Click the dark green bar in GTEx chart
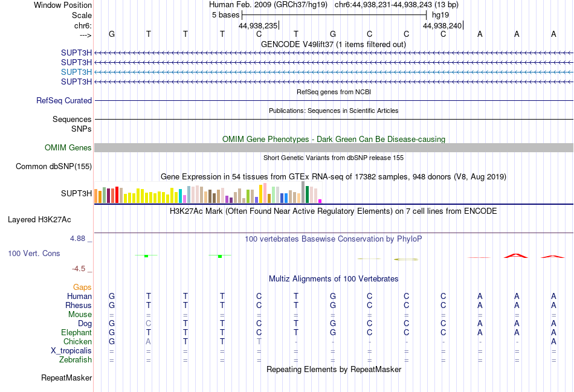The height and width of the screenshot is (392, 574). 307,194
